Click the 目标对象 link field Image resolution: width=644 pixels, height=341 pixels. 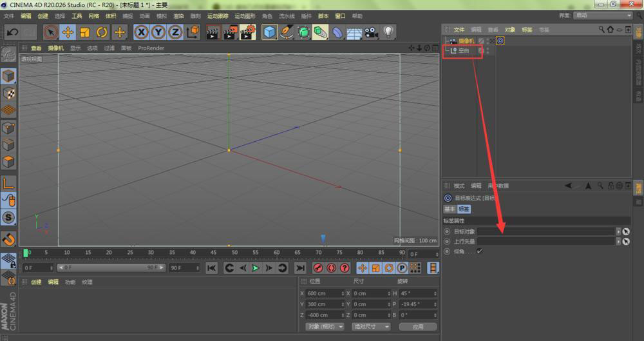point(546,231)
